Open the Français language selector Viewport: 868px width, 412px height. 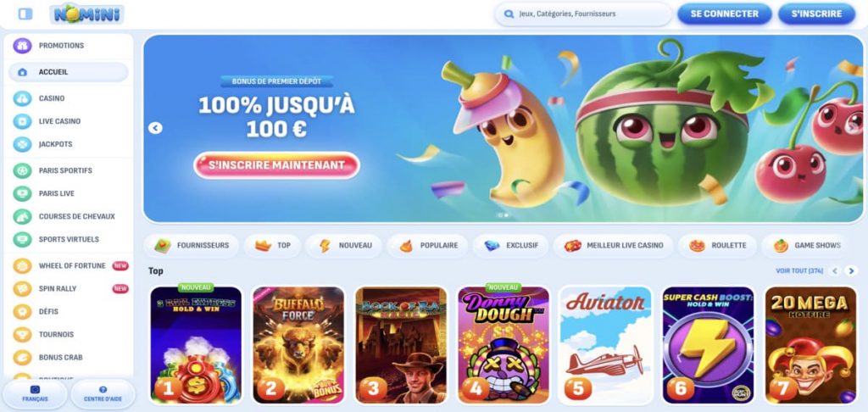pos(35,393)
